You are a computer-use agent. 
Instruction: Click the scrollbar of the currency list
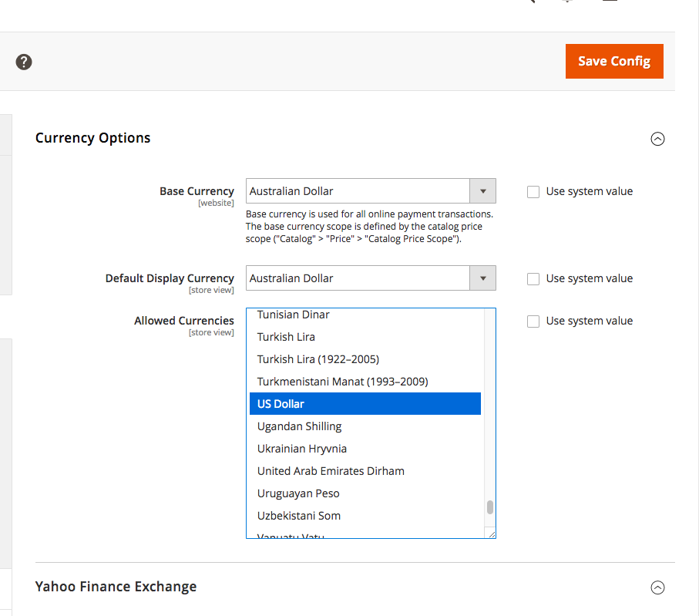pyautogui.click(x=489, y=506)
